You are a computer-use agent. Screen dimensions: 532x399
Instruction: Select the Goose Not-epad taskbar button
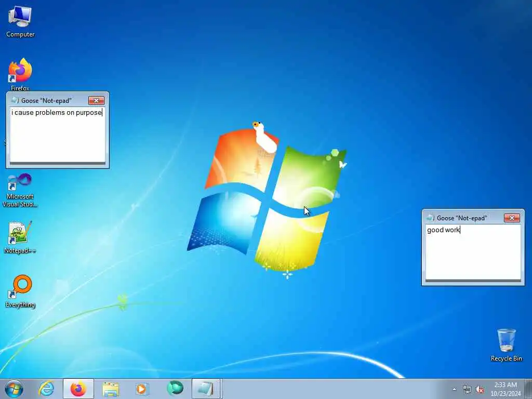(x=206, y=389)
